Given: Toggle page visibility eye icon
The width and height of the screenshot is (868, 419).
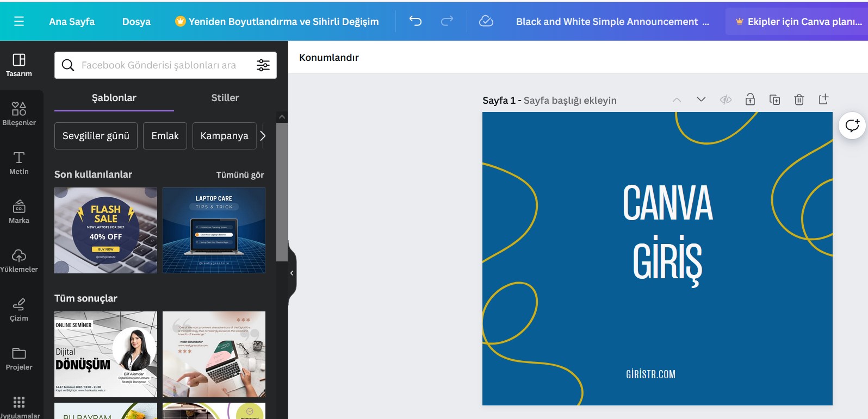Looking at the screenshot, I should point(726,99).
